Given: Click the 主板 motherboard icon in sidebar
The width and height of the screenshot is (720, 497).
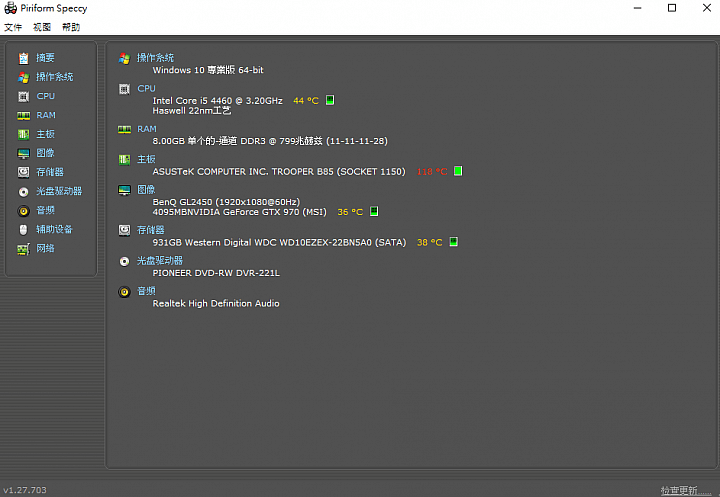Looking at the screenshot, I should [x=23, y=135].
